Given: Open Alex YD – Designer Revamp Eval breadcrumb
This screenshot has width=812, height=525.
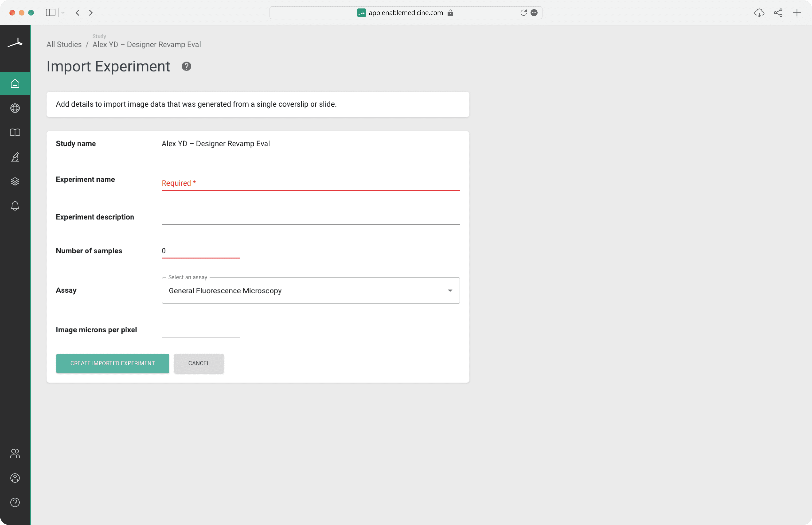Looking at the screenshot, I should 147,44.
